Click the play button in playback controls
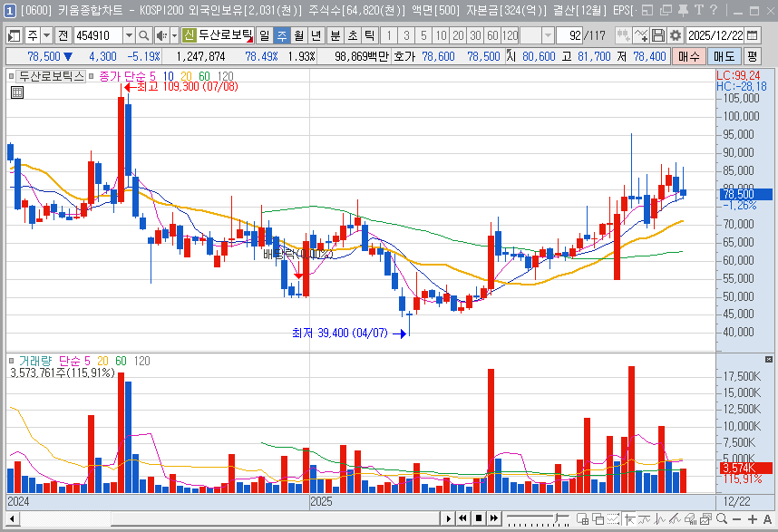The width and height of the screenshot is (778, 532). click(x=449, y=518)
